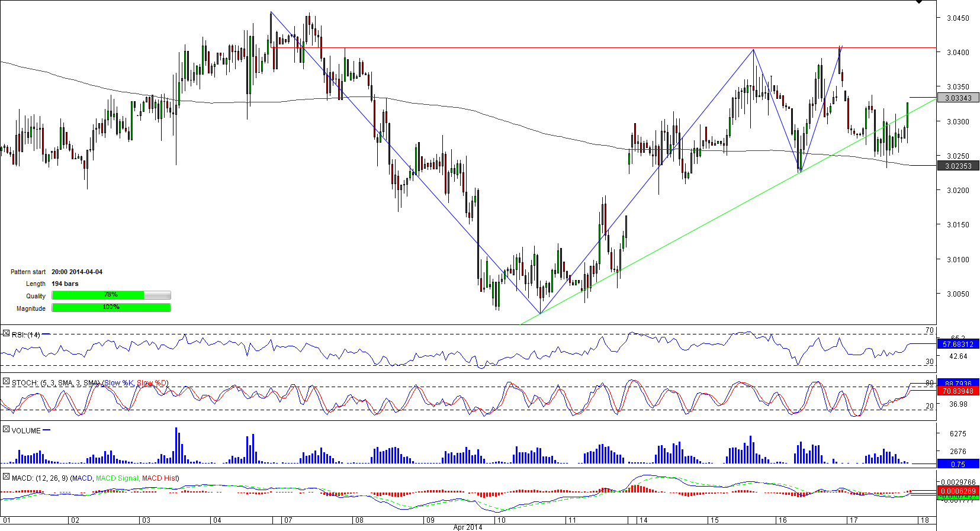This screenshot has height=531, width=980.
Task: Click the blue RSI value tag 57.68312
Action: tap(957, 344)
